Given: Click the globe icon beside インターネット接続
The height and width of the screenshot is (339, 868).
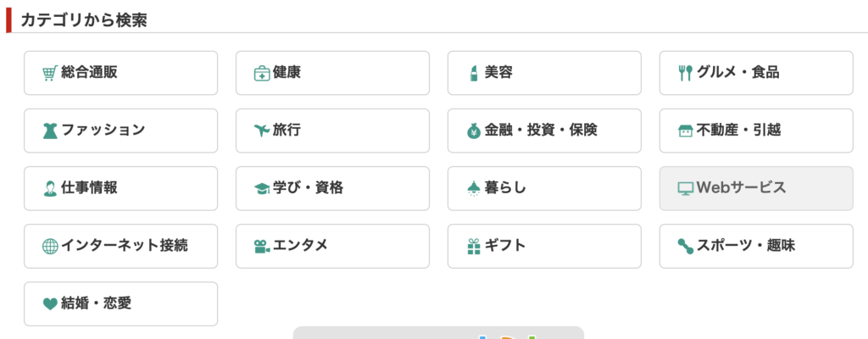Looking at the screenshot, I should coord(50,247).
